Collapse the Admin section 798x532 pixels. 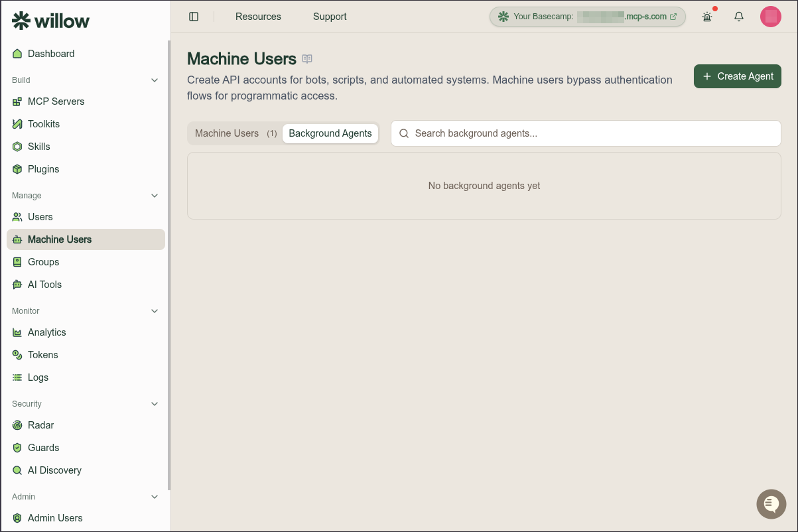tap(155, 497)
